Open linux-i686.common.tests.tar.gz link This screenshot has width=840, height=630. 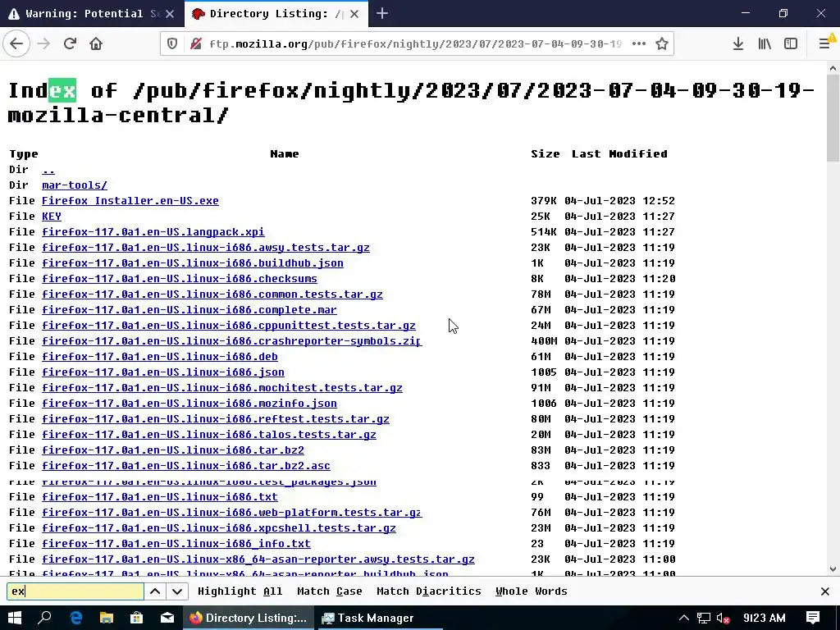tap(212, 294)
